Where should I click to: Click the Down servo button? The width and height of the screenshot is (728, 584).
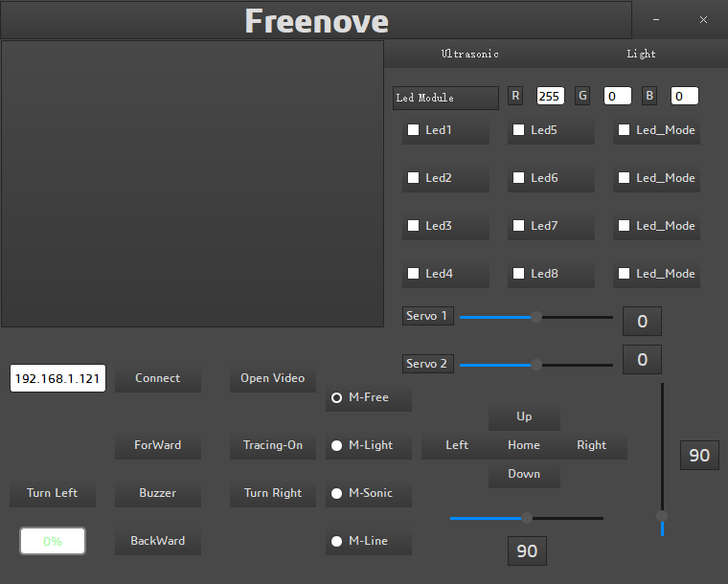pos(524,474)
